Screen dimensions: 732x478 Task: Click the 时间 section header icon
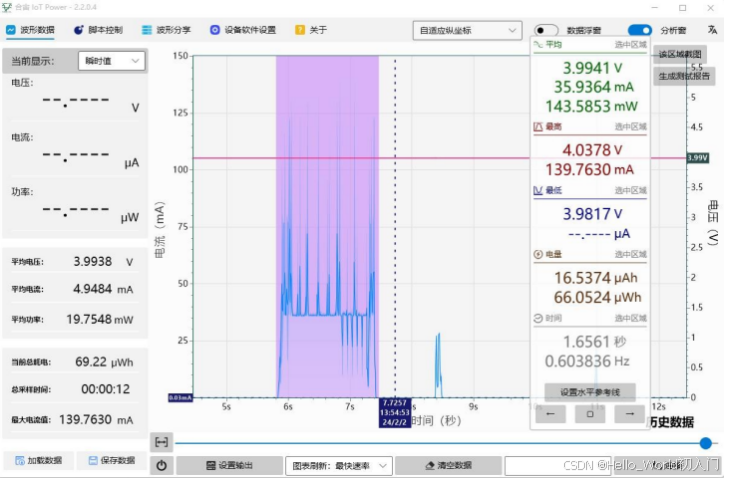[538, 318]
